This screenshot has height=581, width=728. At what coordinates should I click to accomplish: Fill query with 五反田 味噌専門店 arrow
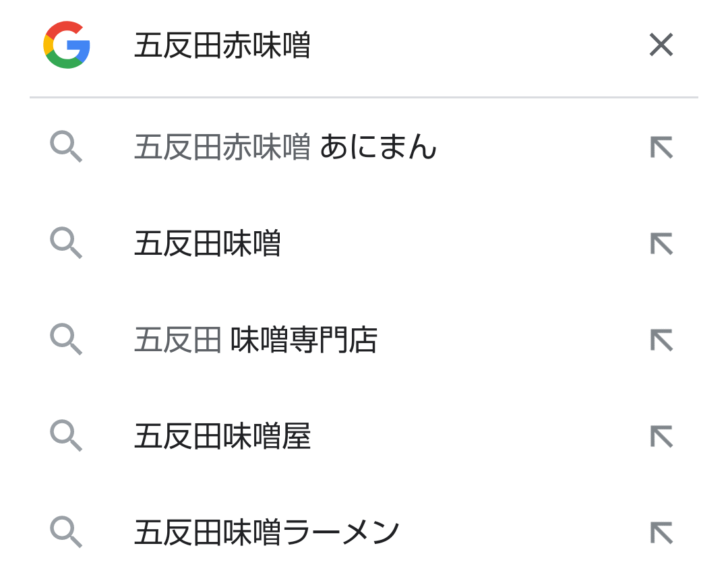coord(661,340)
